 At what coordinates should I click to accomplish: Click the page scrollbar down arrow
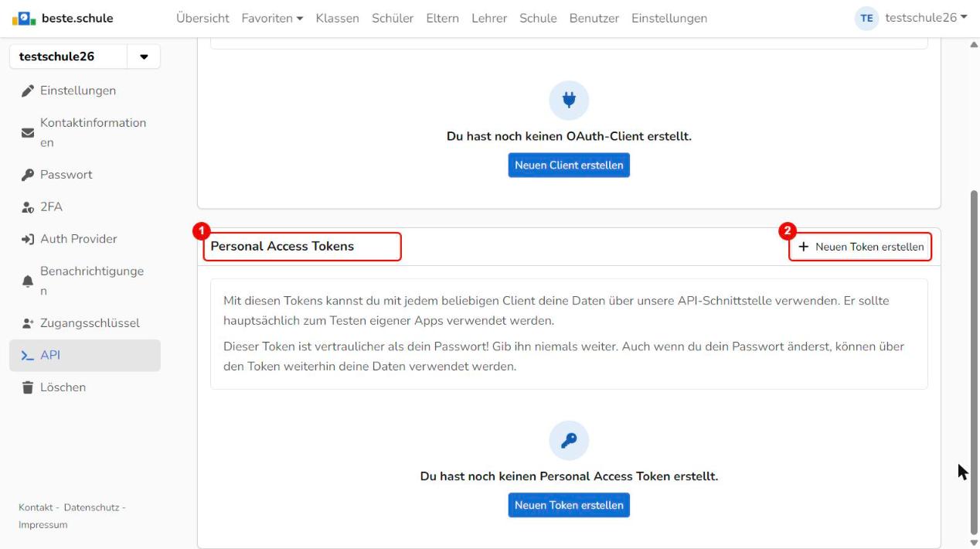click(x=973, y=543)
